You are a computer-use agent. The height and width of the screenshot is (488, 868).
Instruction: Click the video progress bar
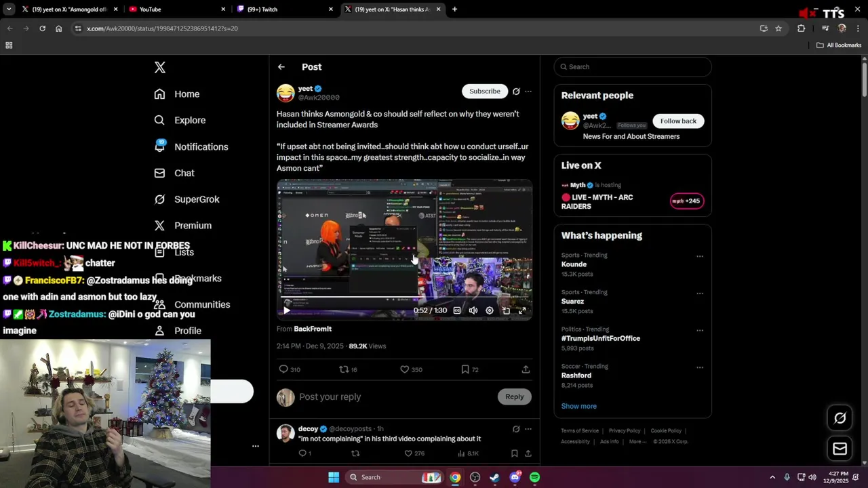[404, 297]
